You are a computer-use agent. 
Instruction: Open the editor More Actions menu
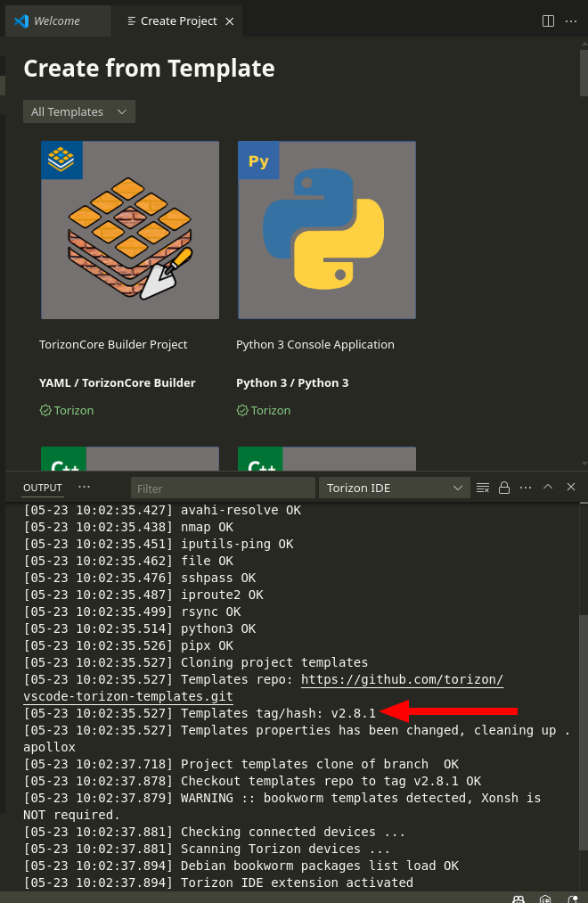[x=571, y=21]
